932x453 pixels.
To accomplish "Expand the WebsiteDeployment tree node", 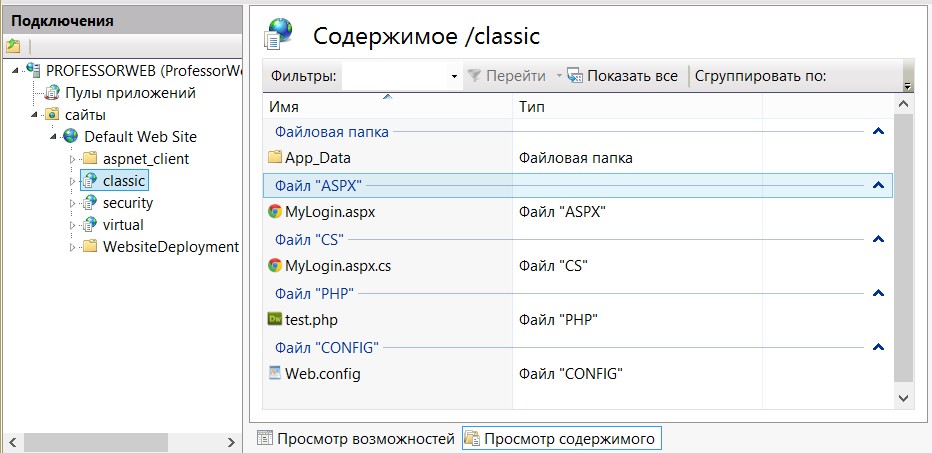I will [73, 247].
